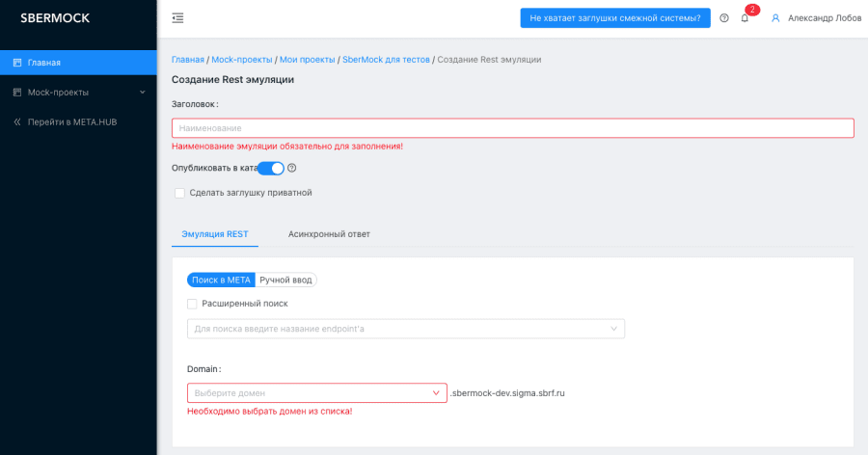
Task: Open Главная in the sidebar menu
Action: [78, 63]
